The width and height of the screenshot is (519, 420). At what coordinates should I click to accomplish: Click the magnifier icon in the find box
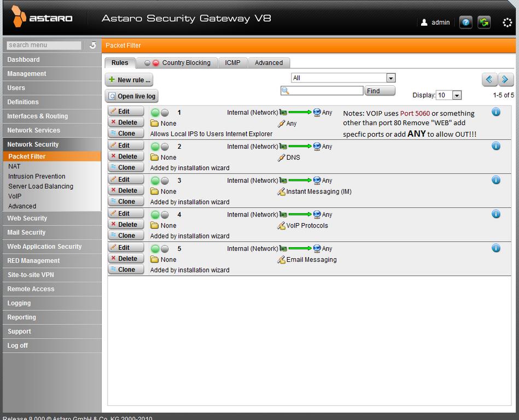285,91
